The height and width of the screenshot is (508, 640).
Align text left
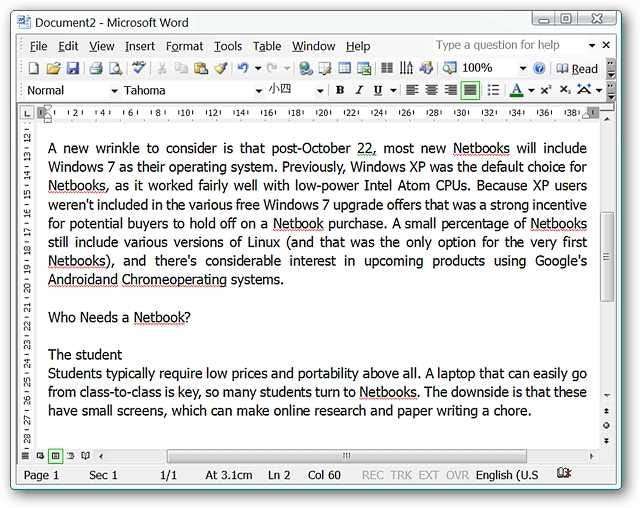point(412,90)
